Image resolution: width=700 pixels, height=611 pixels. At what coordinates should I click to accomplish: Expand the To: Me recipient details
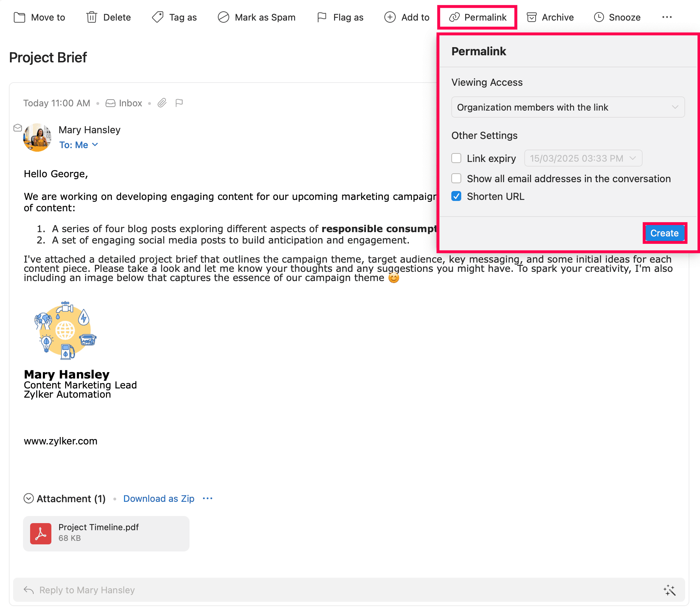(x=79, y=145)
